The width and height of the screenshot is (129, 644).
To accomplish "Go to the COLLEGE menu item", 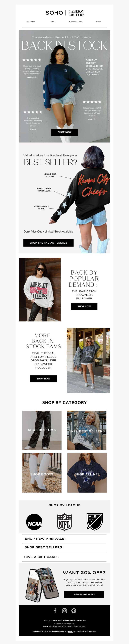I will pos(30,22).
